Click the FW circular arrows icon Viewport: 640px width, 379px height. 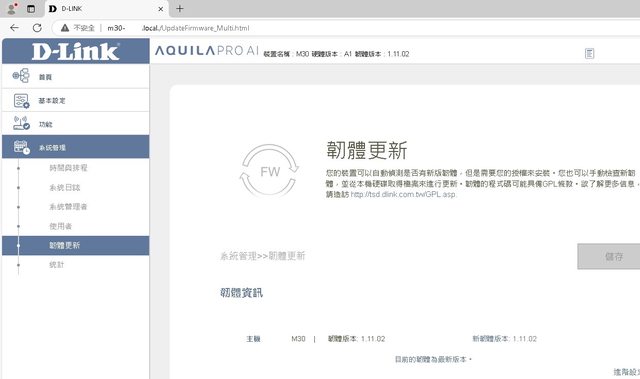269,171
